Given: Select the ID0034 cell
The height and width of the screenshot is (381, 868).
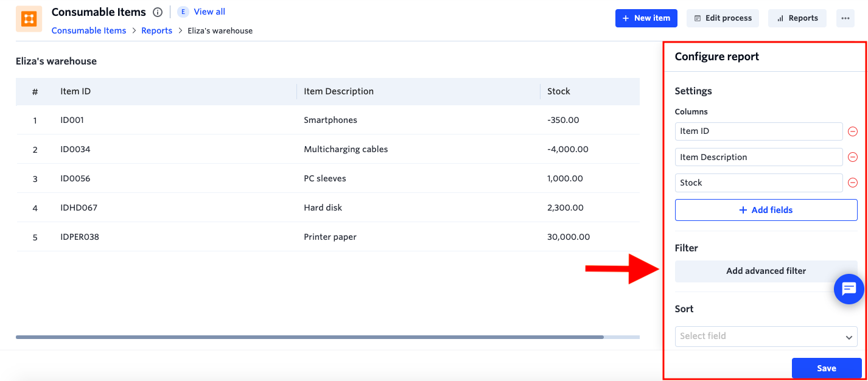Looking at the screenshot, I should [x=75, y=149].
